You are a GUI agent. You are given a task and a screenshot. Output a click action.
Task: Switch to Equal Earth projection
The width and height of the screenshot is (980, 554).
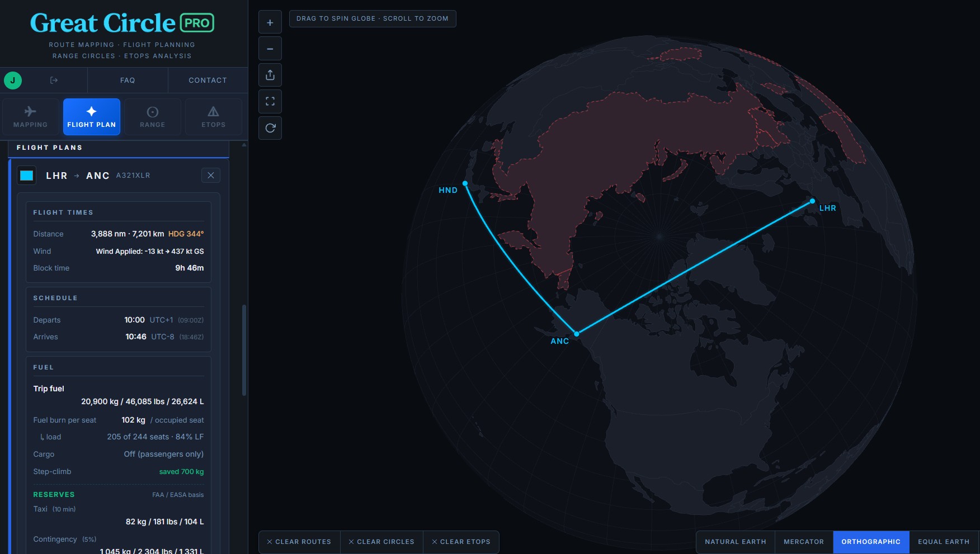[944, 542]
